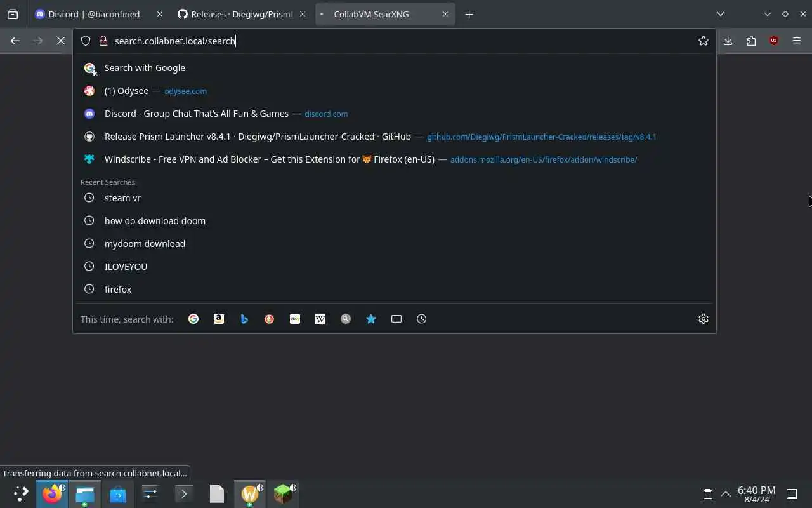Click the site security padlock icon
Viewport: 812px width, 508px height.
[x=103, y=41]
